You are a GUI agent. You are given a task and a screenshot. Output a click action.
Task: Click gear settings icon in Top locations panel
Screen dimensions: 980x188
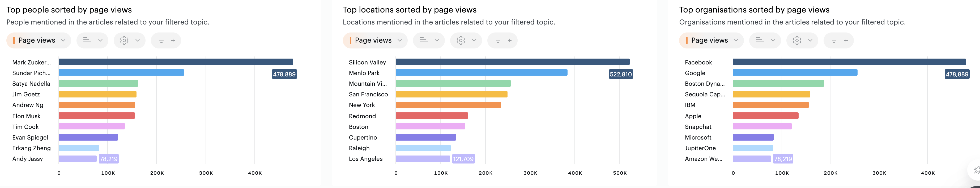[461, 40]
